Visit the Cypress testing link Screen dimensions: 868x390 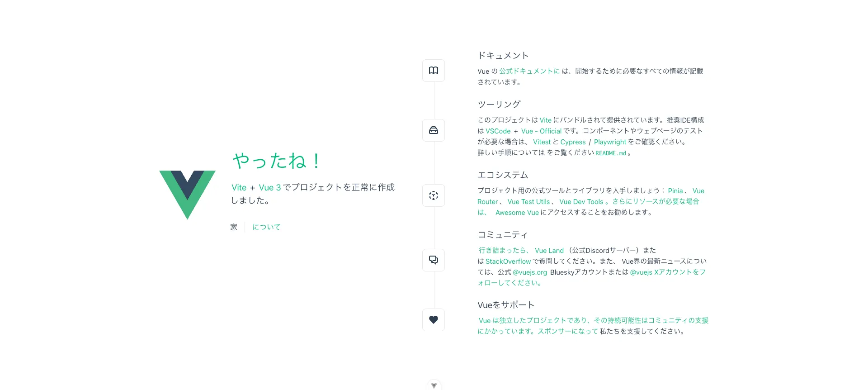click(573, 142)
